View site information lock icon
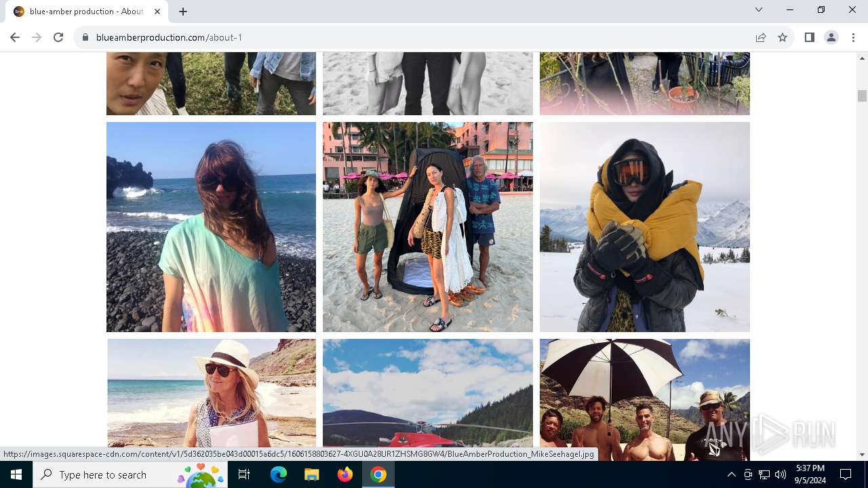Viewport: 868px width, 488px height. pos(85,37)
